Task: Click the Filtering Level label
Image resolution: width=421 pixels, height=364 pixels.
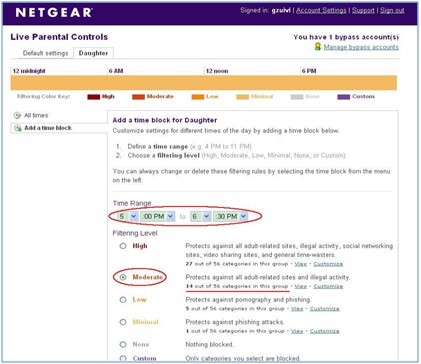Action: [x=135, y=233]
